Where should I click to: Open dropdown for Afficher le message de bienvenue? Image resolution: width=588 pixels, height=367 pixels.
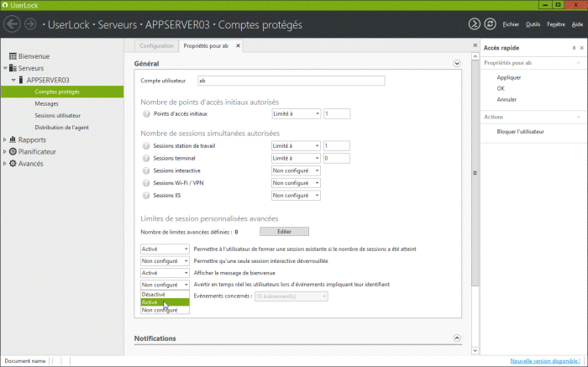point(165,273)
